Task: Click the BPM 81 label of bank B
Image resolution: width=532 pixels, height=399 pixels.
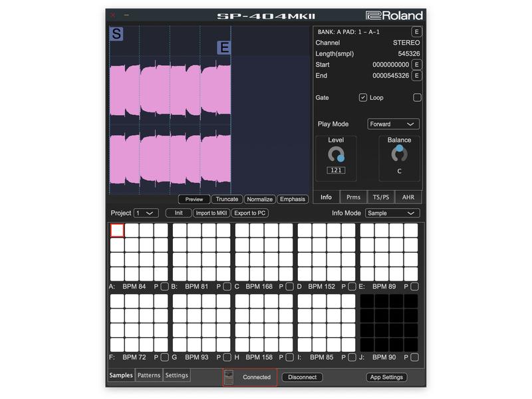Action: [x=196, y=287]
